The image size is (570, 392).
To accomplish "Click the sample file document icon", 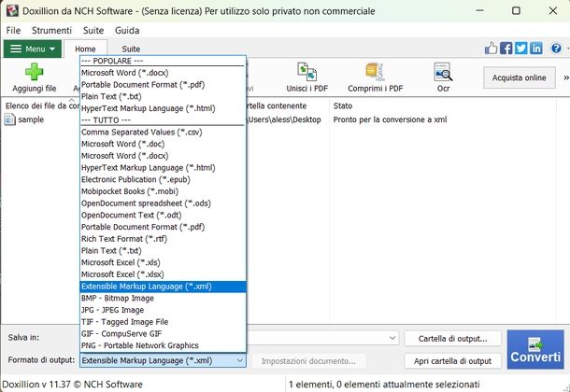I will click(10, 119).
